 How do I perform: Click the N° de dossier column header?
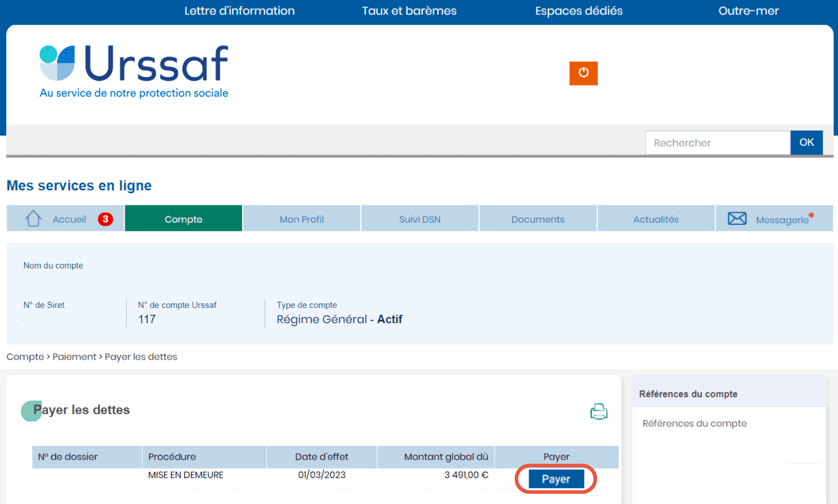[87, 457]
